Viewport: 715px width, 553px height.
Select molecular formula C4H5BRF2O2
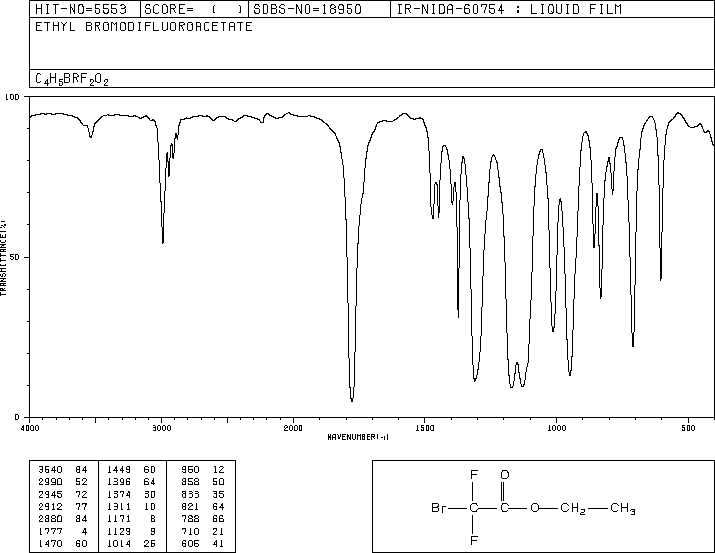(72, 79)
